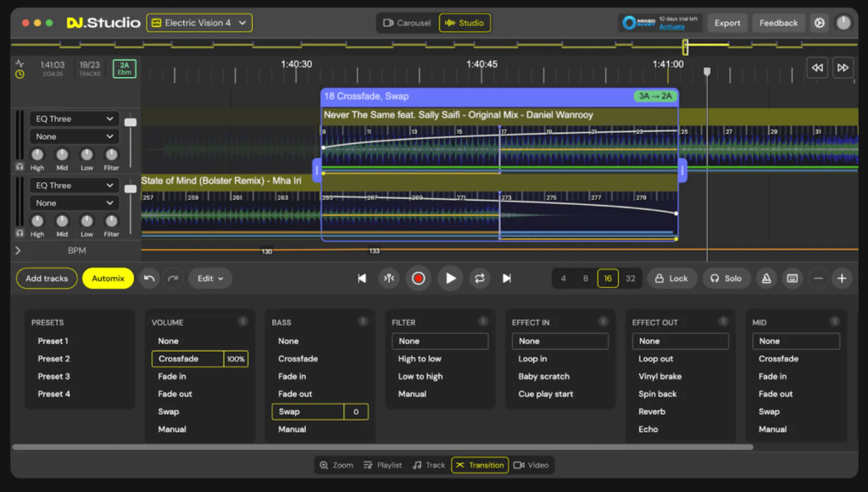The width and height of the screenshot is (868, 492).
Task: Start recording with the red record button
Action: [x=418, y=278]
